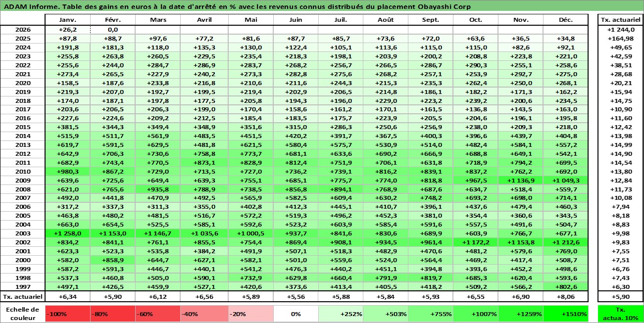The image size is (644, 323).
Task: Select the 'Mars' column header
Action: click(157, 20)
